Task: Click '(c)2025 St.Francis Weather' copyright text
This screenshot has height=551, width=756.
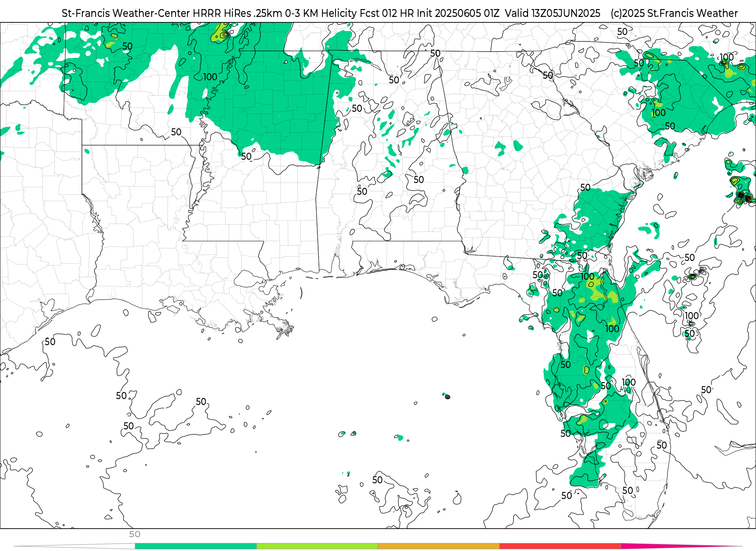Action: pos(674,13)
